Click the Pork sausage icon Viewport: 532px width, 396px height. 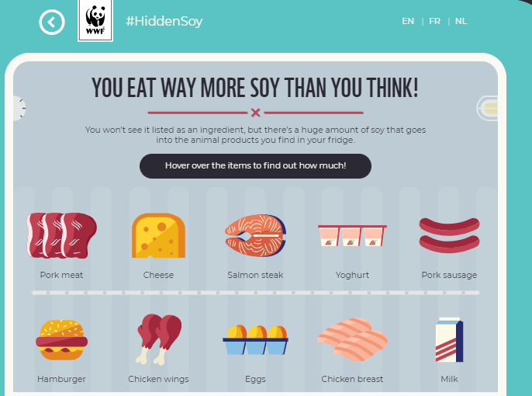click(x=449, y=235)
